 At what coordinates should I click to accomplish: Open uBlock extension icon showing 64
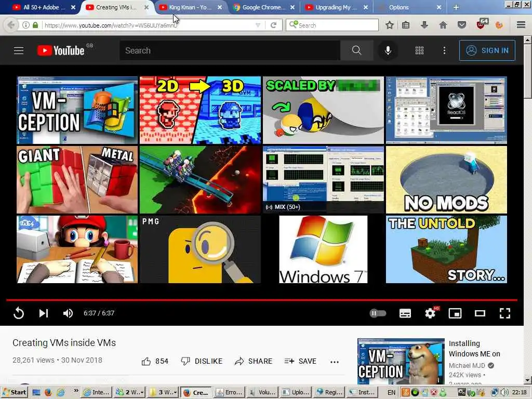482,24
